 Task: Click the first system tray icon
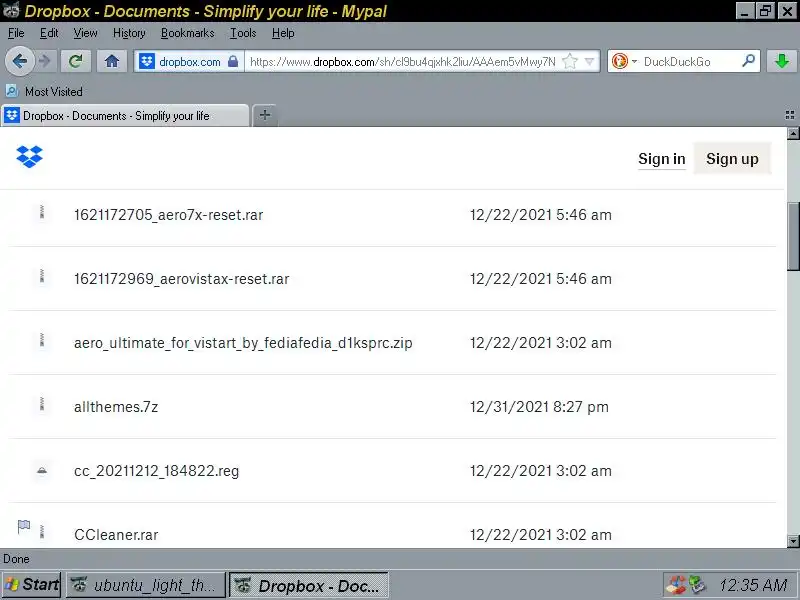pos(677,585)
